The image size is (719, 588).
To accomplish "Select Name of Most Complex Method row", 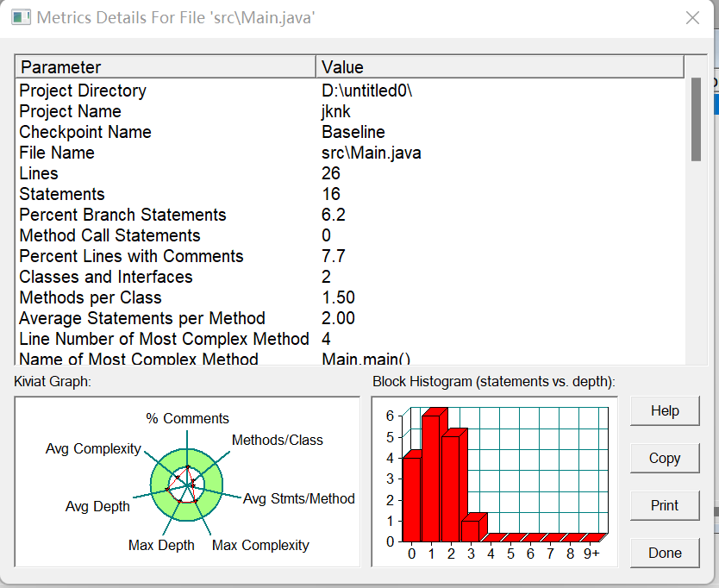I will click(352, 358).
